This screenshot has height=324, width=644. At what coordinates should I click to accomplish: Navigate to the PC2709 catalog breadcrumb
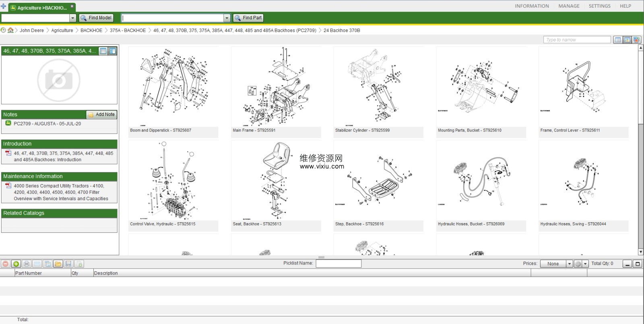[235, 30]
